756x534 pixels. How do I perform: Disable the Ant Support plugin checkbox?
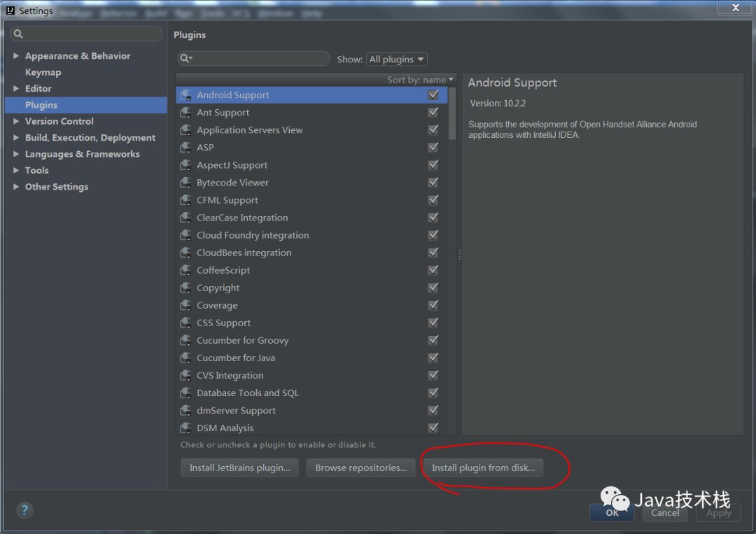tap(433, 112)
